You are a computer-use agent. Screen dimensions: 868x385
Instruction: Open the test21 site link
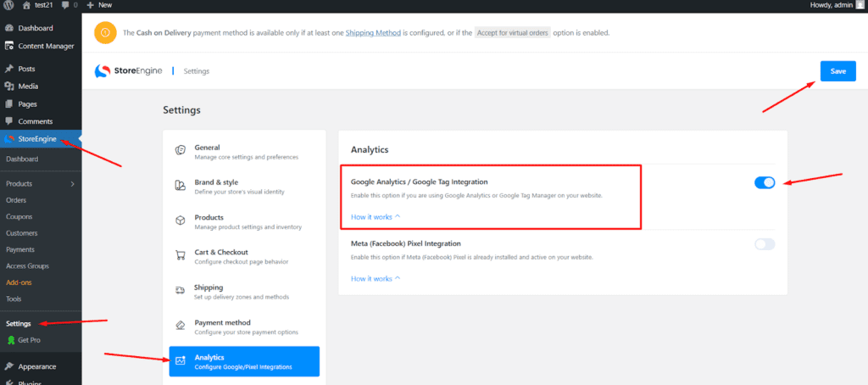[43, 5]
